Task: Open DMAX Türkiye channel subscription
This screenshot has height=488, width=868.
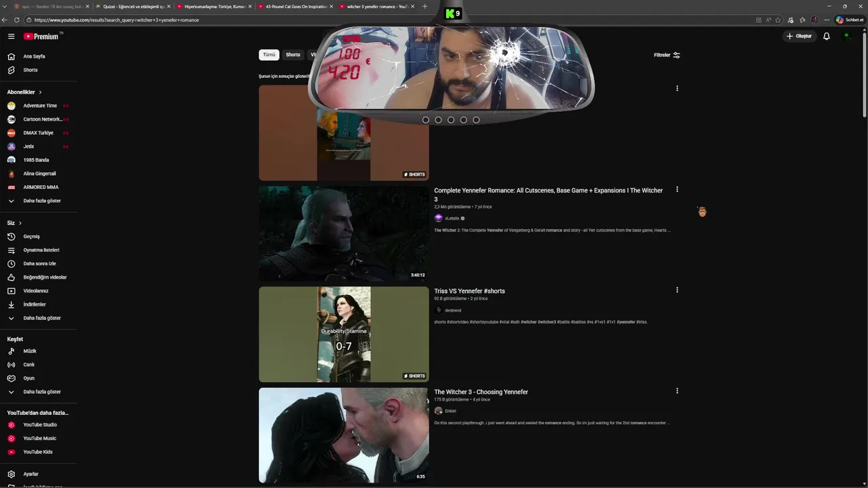Action: (39, 133)
